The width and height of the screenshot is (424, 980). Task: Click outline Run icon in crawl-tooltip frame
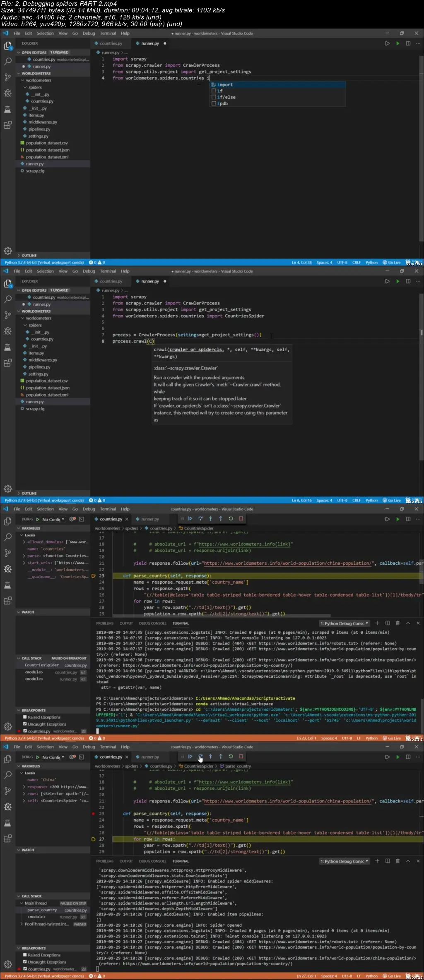tap(387, 281)
